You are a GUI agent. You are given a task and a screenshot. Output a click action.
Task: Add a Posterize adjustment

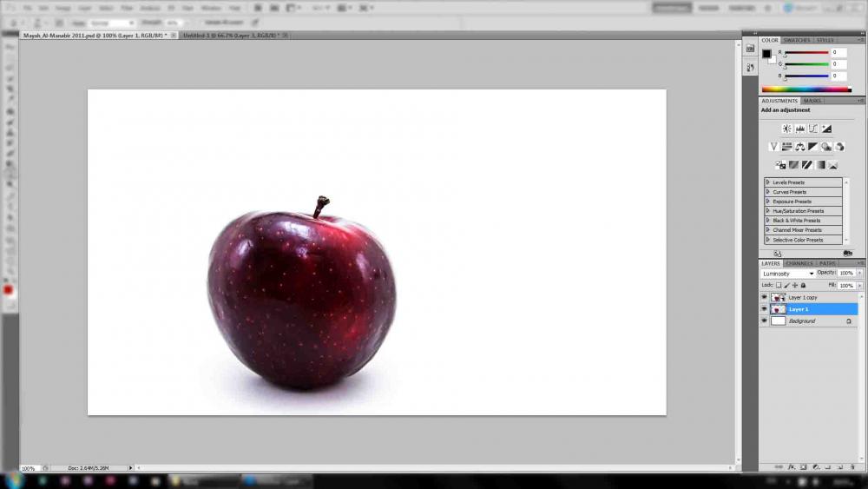click(794, 165)
